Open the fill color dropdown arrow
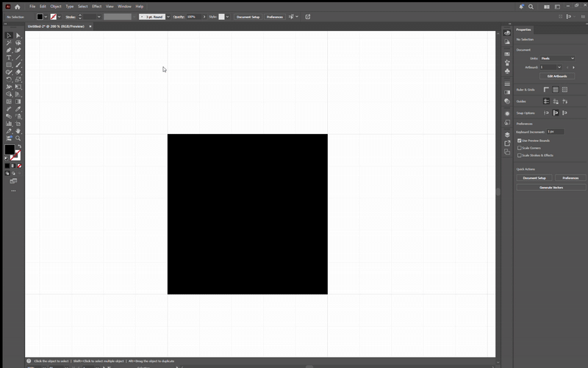The image size is (588, 368). click(x=46, y=17)
